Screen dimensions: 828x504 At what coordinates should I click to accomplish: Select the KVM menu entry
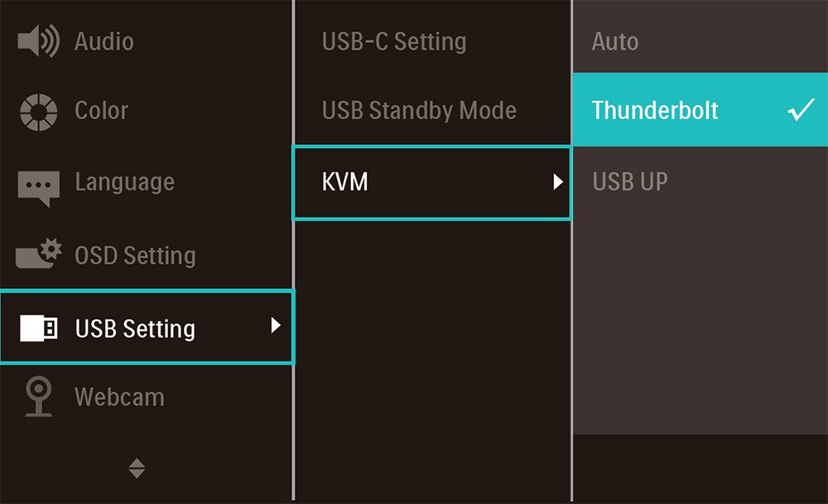[432, 183]
